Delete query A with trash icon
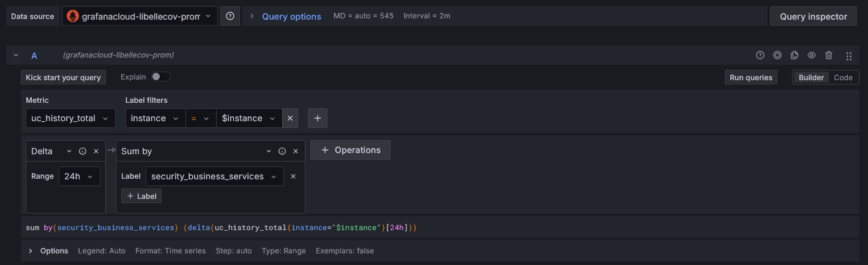 pos(829,55)
